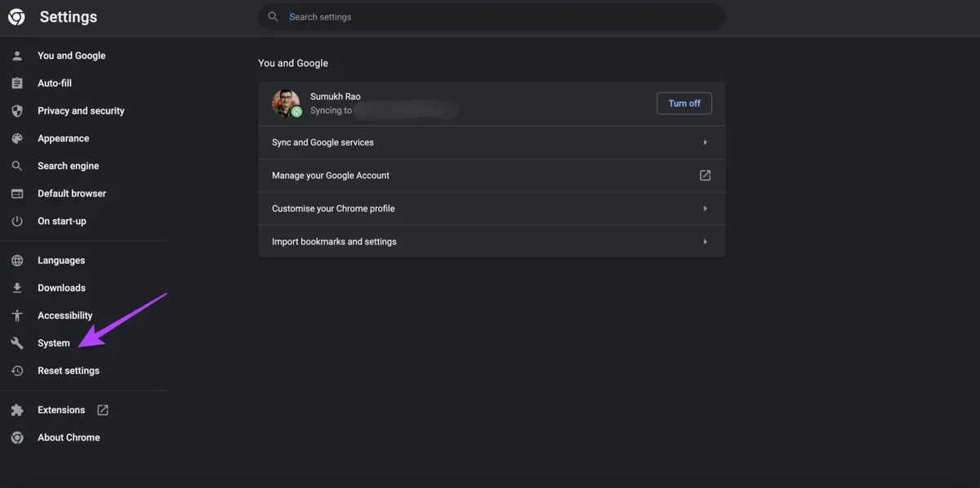Open Manage your Google Account link

click(x=492, y=176)
